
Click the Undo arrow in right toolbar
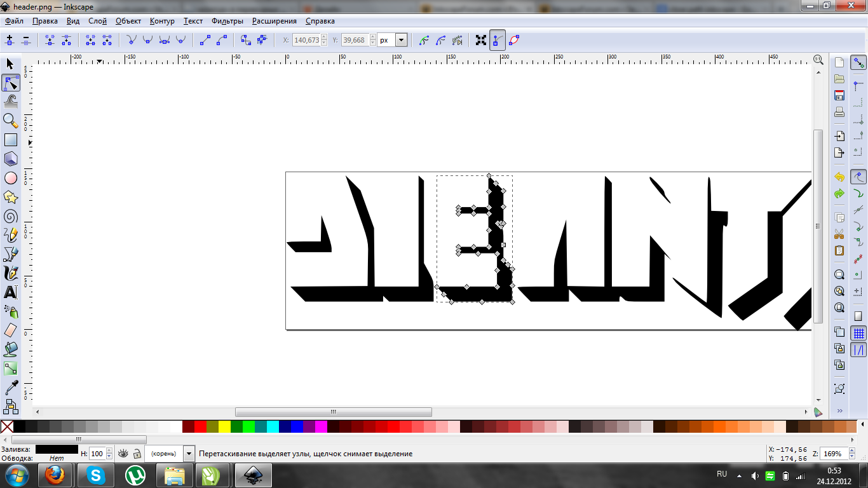click(x=839, y=177)
